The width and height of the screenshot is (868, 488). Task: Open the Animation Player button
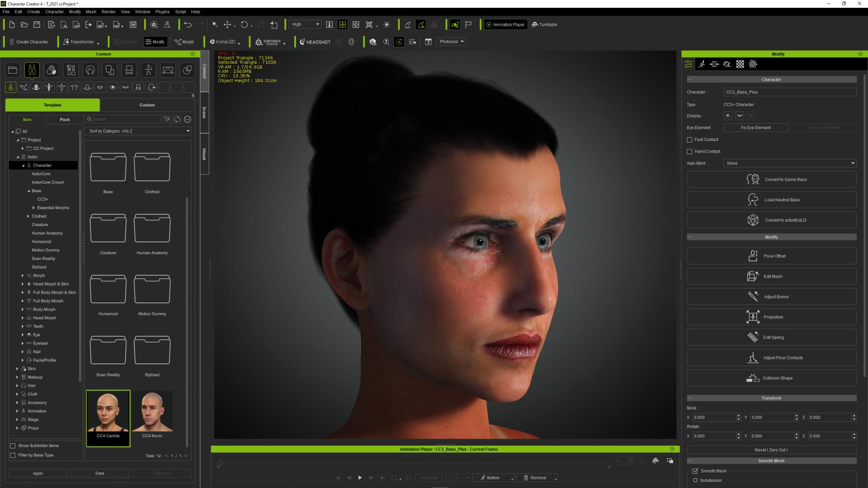[506, 25]
